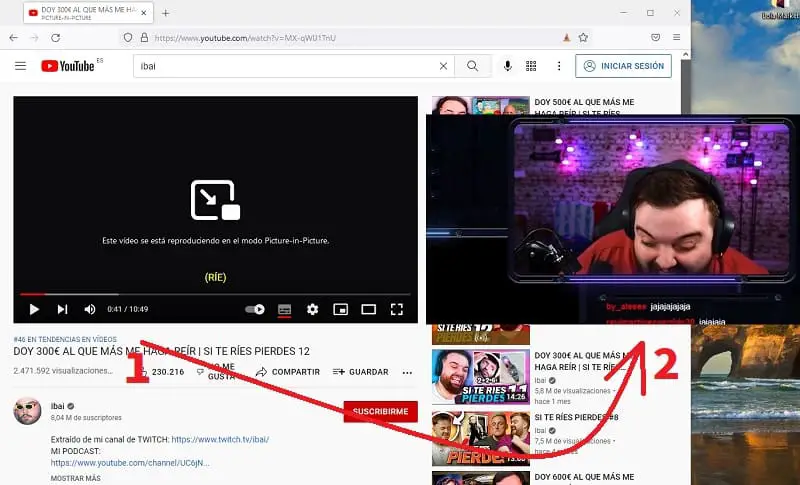Open a new browser tab
Image resolution: width=800 pixels, height=485 pixels.
pyautogui.click(x=165, y=13)
